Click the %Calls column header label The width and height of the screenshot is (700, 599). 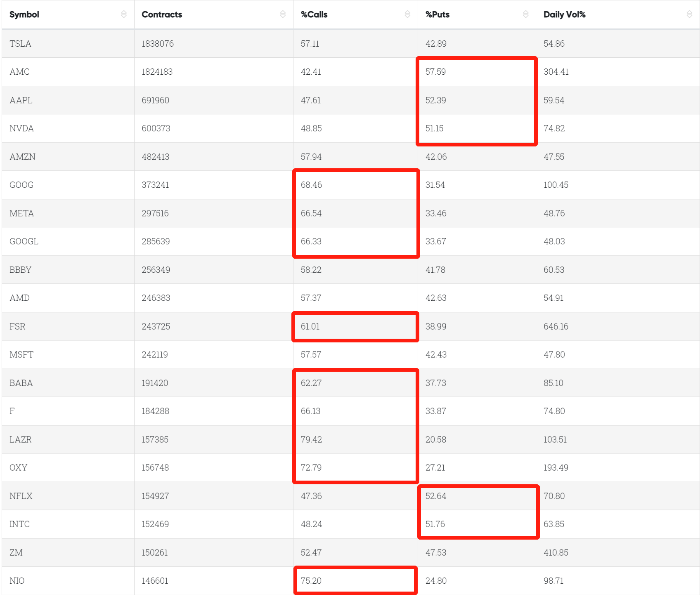pos(314,14)
